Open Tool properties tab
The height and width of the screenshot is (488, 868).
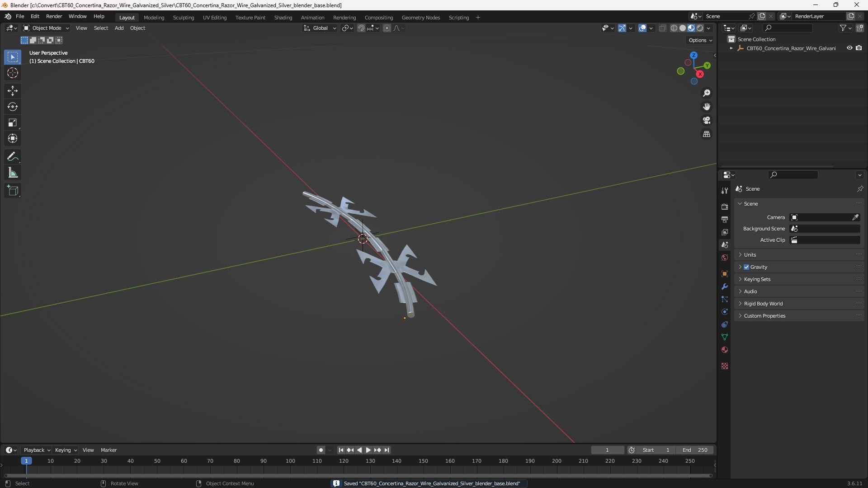[725, 191]
